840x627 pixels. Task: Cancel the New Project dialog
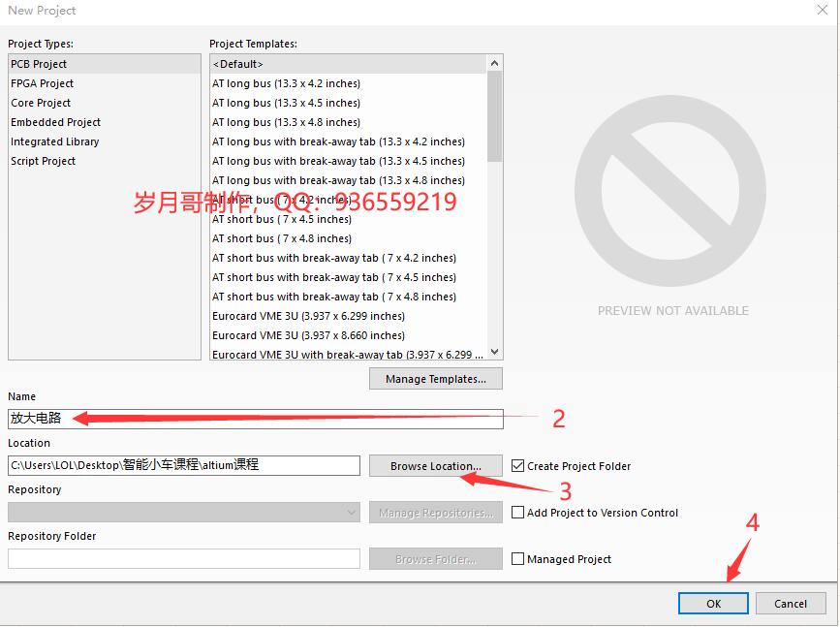[791, 604]
